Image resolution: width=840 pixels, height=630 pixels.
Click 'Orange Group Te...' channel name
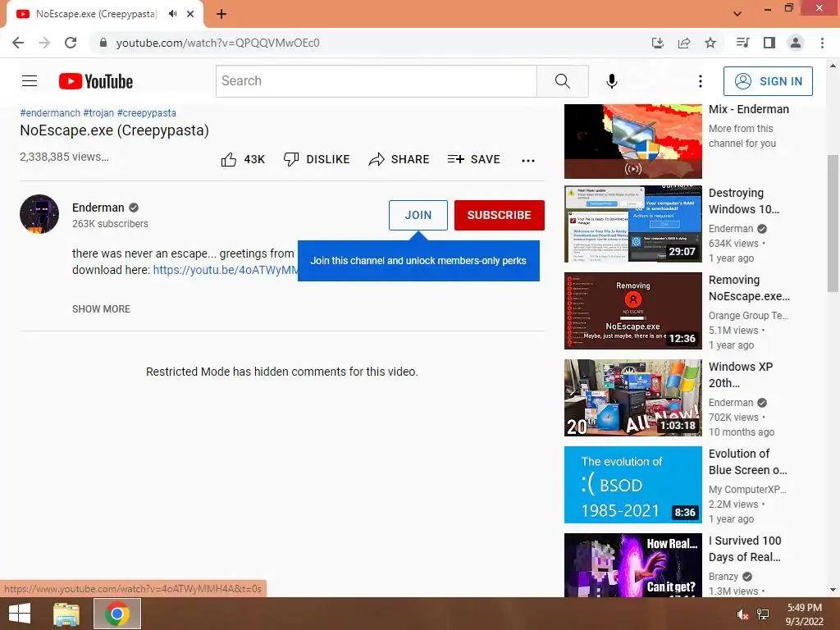pos(748,316)
